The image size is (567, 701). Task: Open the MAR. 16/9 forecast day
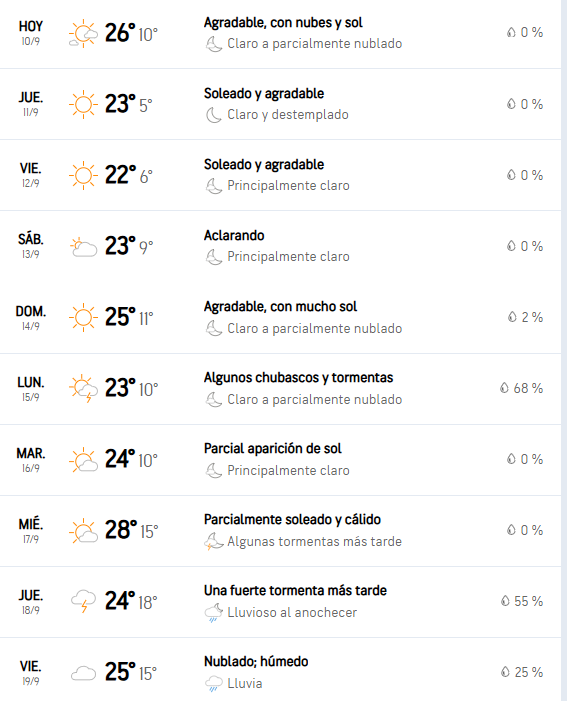pyautogui.click(x=280, y=460)
